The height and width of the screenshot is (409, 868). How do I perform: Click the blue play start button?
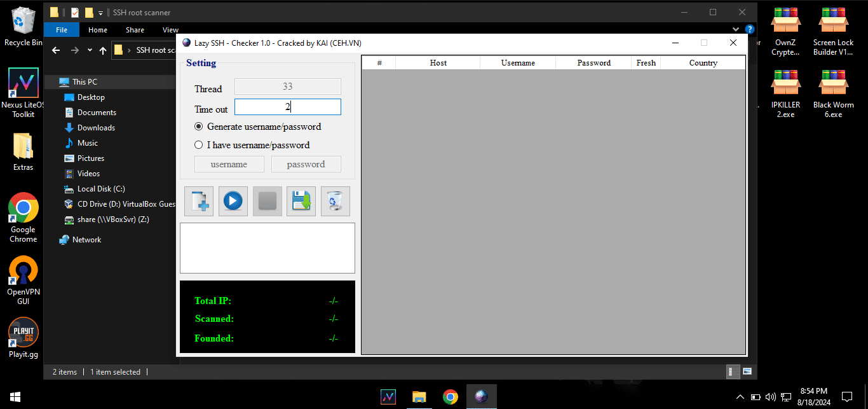(x=233, y=202)
